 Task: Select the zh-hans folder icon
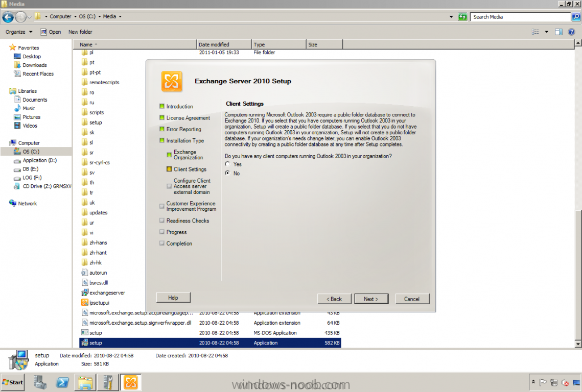pos(85,242)
